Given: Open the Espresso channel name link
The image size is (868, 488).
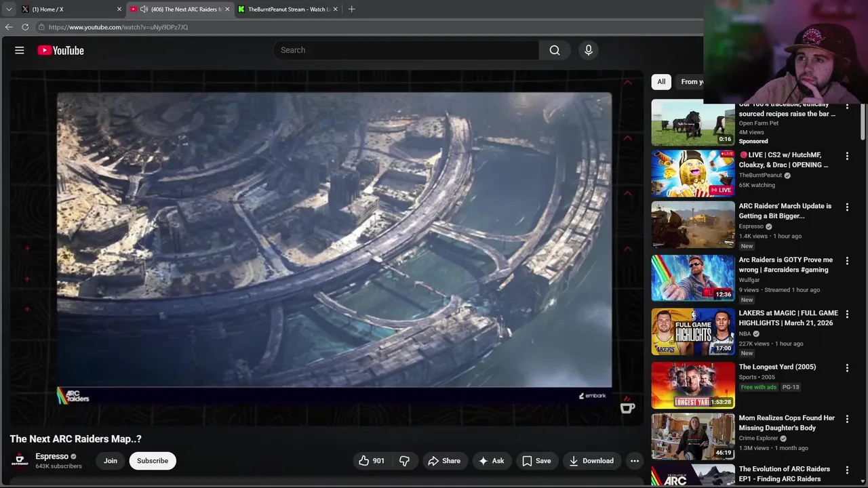Looking at the screenshot, I should (x=52, y=456).
